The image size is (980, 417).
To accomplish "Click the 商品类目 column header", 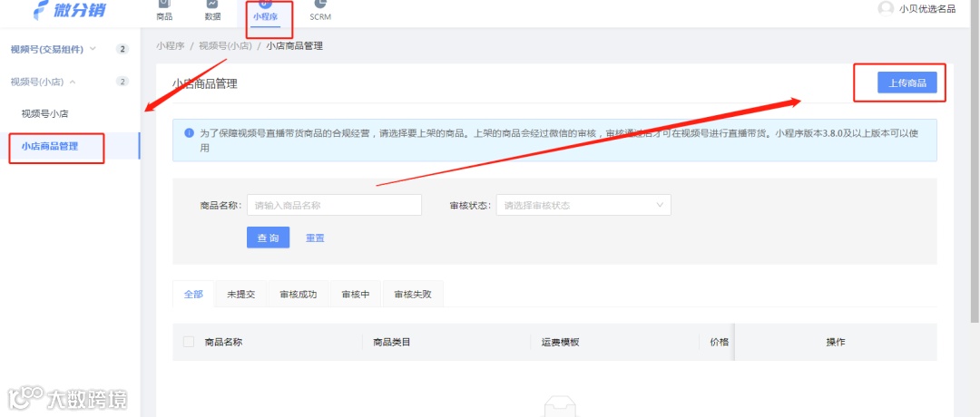I will point(392,342).
